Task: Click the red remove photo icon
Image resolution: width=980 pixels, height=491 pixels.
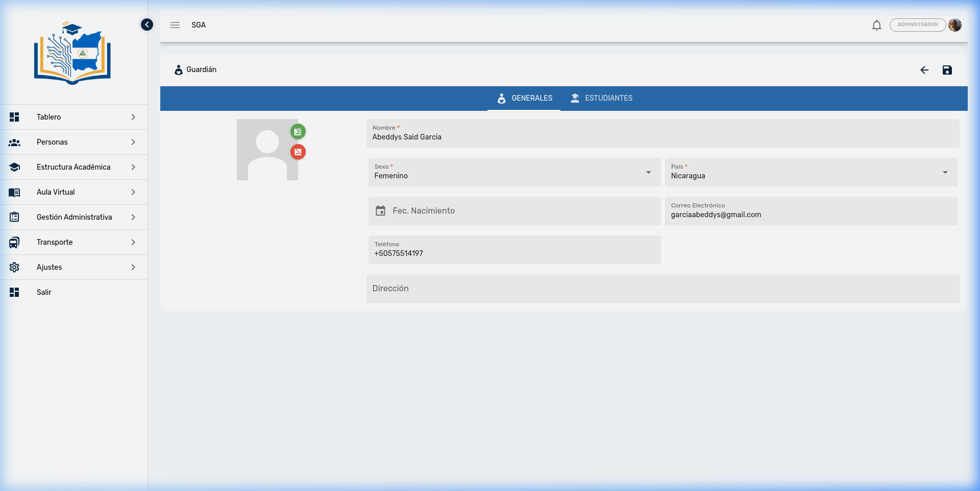Action: click(298, 152)
